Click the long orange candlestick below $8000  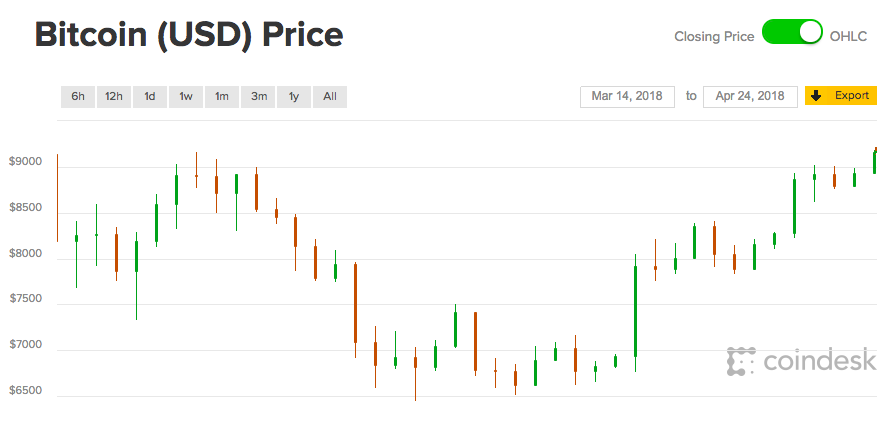coord(355,303)
